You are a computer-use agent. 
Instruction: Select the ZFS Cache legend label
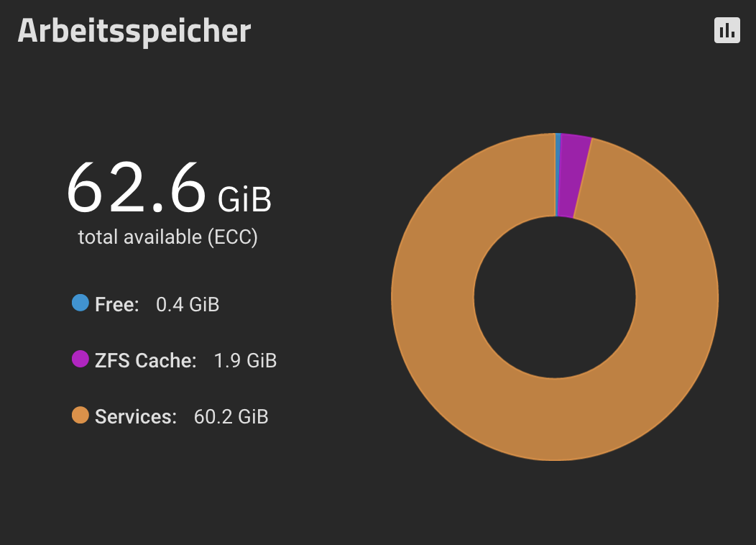pyautogui.click(x=146, y=360)
